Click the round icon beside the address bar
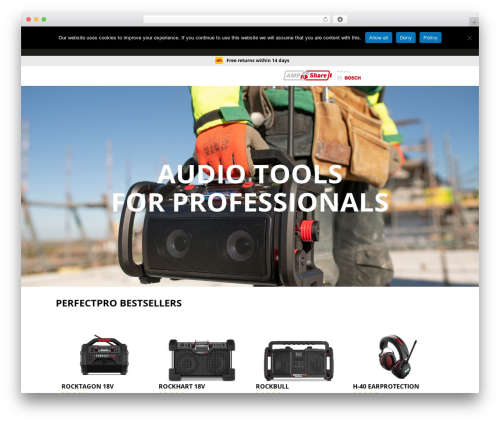This screenshot has height=423, width=500. [x=340, y=19]
